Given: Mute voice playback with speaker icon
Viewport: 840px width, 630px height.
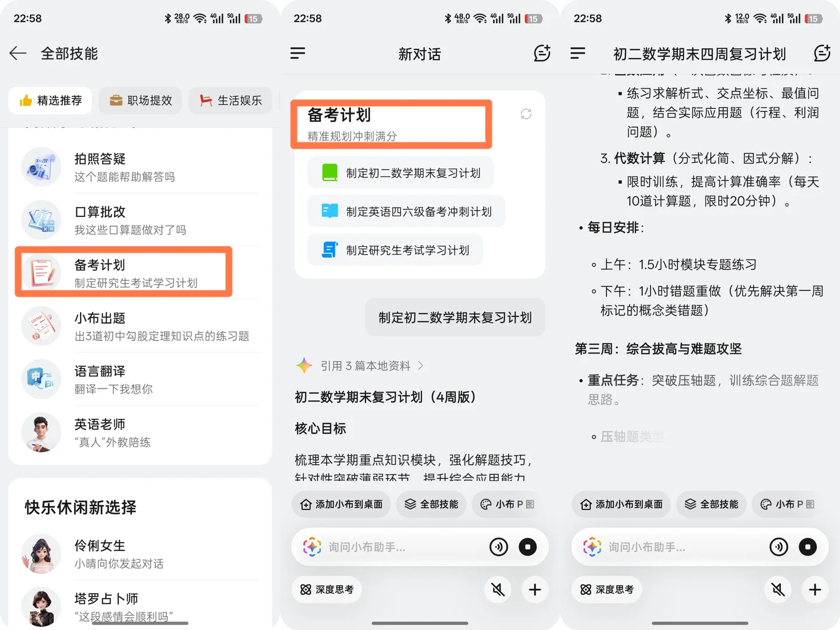Looking at the screenshot, I should tap(498, 590).
